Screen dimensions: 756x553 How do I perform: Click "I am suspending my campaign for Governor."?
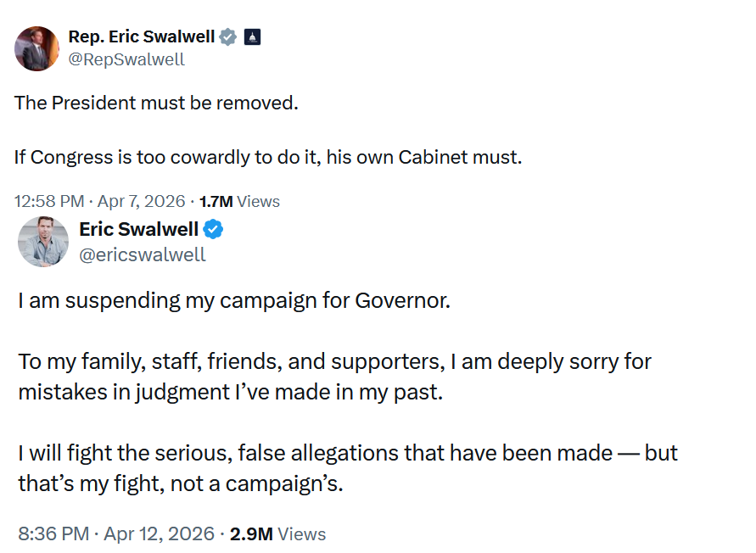(234, 301)
